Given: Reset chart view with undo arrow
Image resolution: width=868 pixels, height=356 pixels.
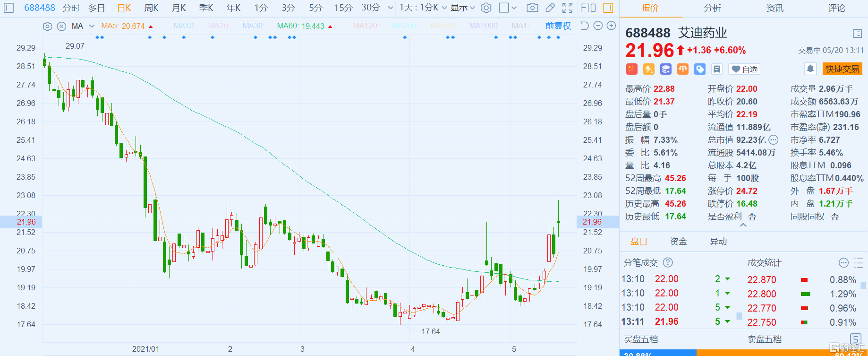Looking at the screenshot, I should [x=584, y=26].
